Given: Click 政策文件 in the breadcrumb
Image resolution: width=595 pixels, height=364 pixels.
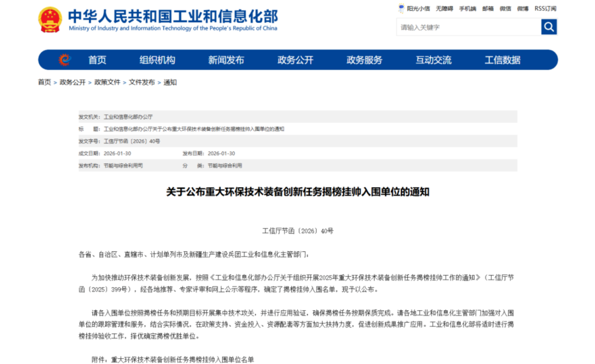Looking at the screenshot, I should pos(107,82).
